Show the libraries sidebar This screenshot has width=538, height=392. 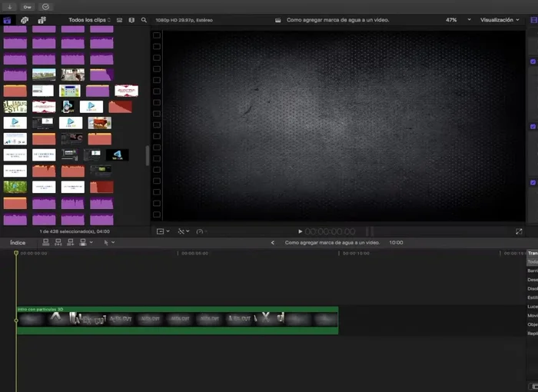[8, 20]
